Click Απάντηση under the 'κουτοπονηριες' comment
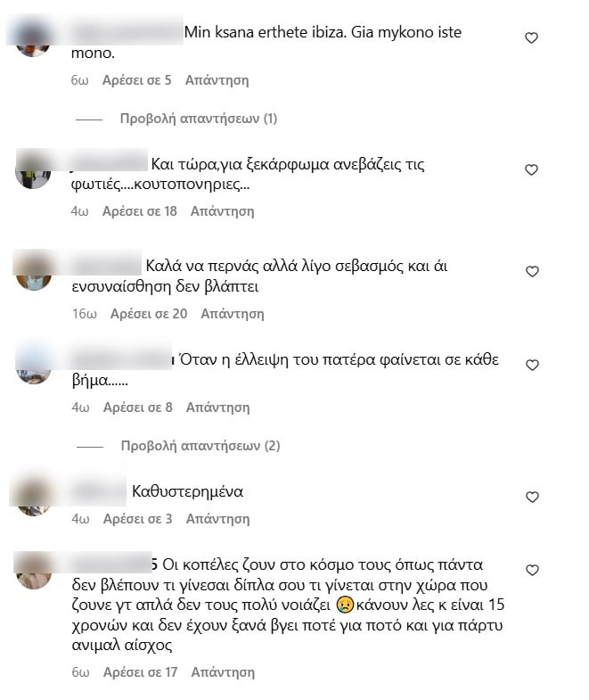The width and height of the screenshot is (589, 700). (x=222, y=211)
